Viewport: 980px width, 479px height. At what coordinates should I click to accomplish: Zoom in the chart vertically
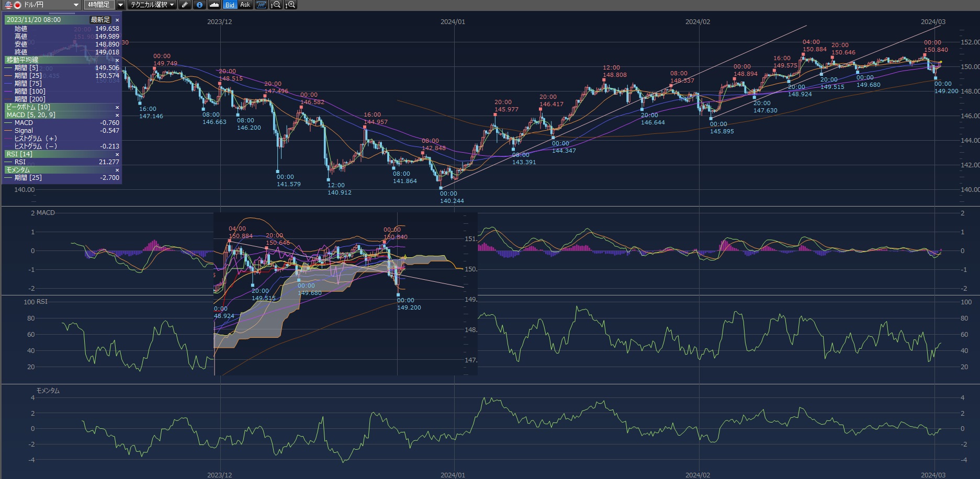pos(290,5)
